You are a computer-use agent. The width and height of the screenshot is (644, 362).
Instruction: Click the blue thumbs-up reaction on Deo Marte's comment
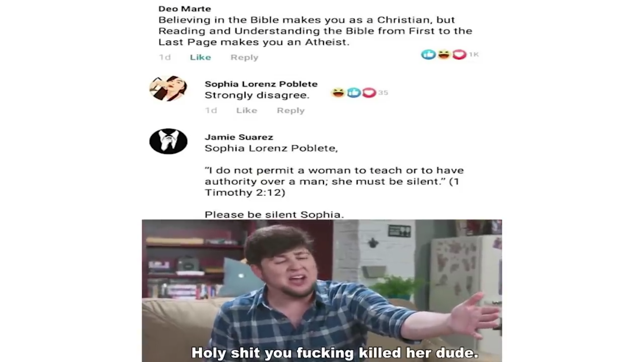coord(428,54)
